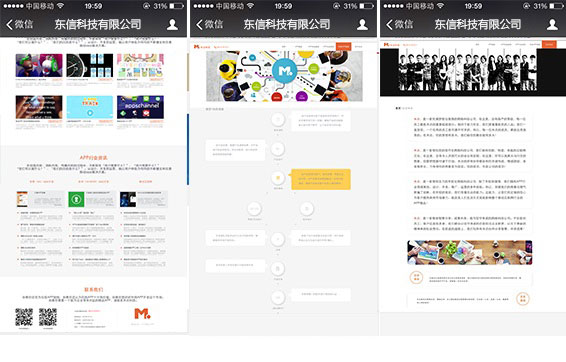Viewport: 566px width, 362px height.
Task: Select the yellow-centered process step circle
Action: (278, 178)
